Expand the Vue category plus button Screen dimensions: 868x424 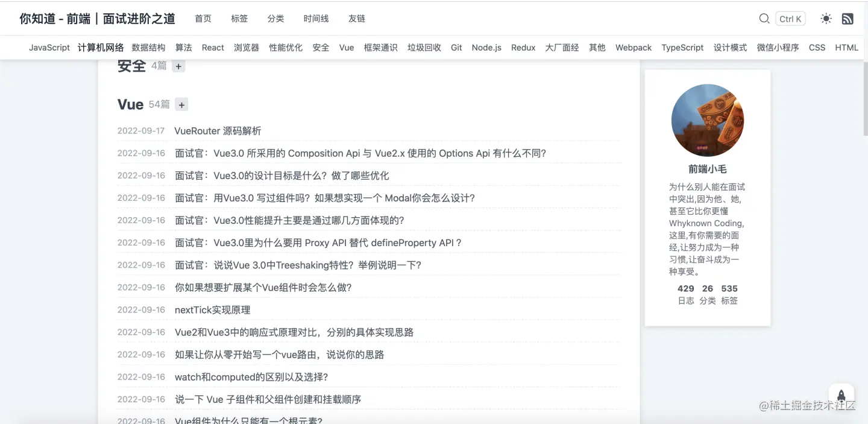point(181,105)
